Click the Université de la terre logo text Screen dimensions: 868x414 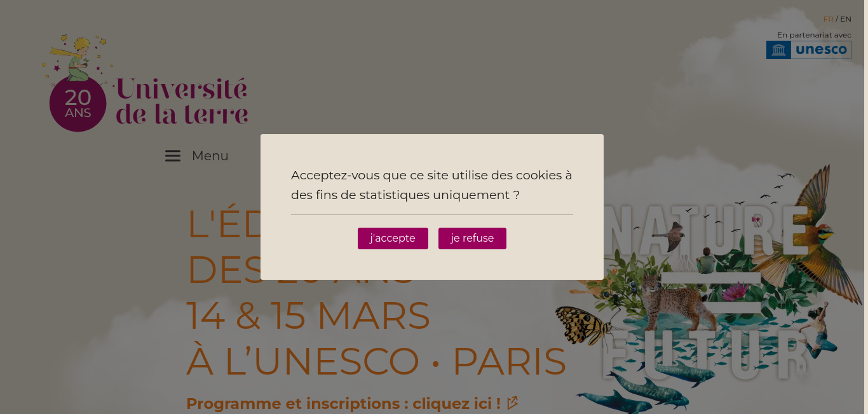pyautogui.click(x=182, y=102)
